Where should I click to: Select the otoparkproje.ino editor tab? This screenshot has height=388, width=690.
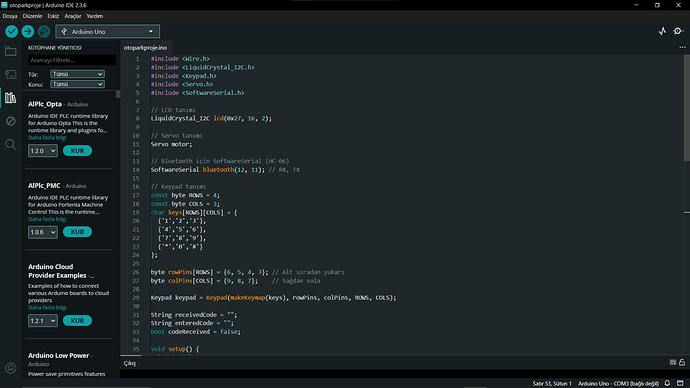click(145, 48)
